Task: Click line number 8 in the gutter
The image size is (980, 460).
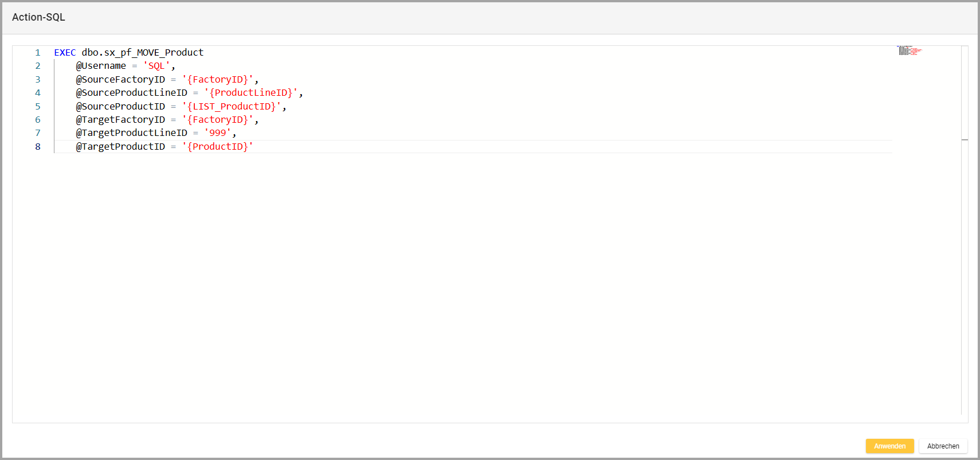Action: (x=38, y=147)
